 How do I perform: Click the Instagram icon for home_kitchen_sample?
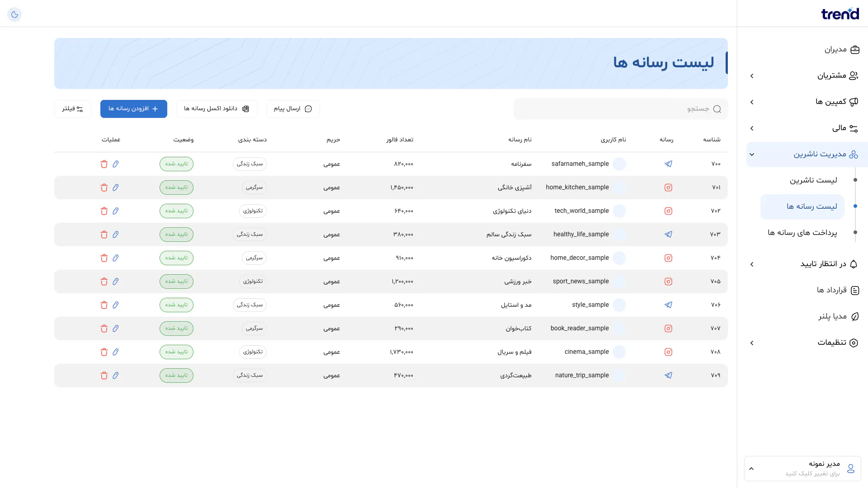(668, 188)
